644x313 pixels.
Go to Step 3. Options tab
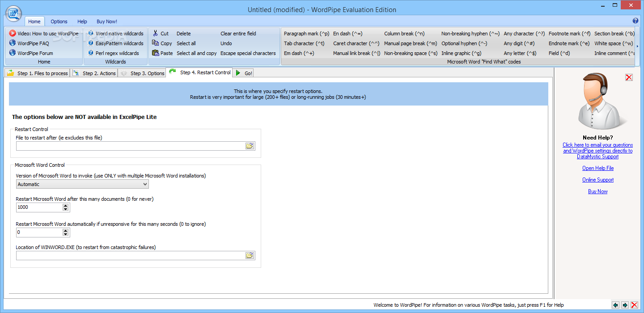[x=142, y=73]
